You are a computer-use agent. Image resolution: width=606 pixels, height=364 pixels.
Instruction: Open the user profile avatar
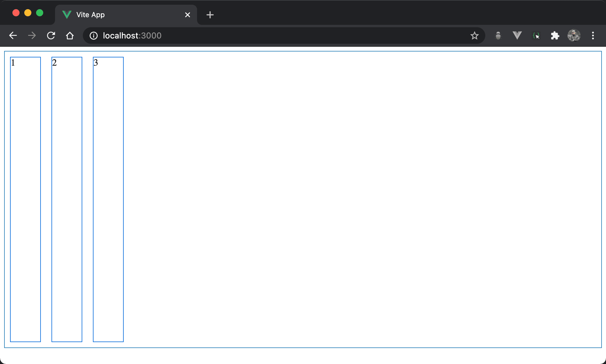[x=574, y=36]
